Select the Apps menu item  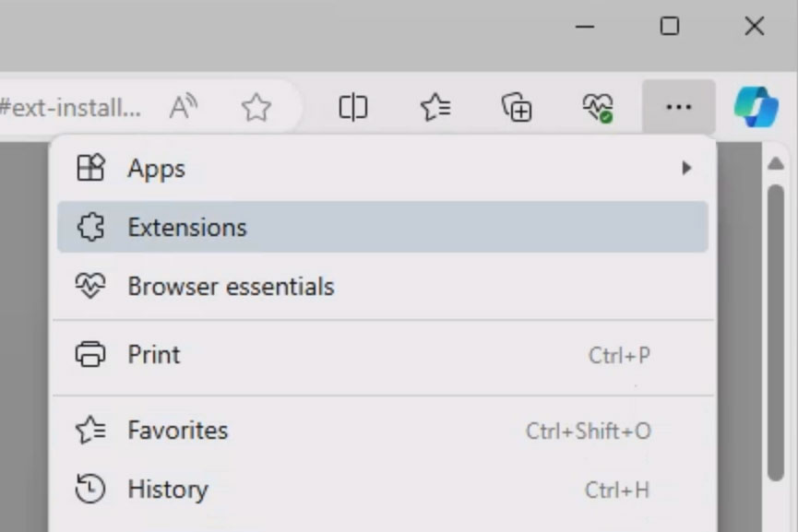(x=157, y=168)
